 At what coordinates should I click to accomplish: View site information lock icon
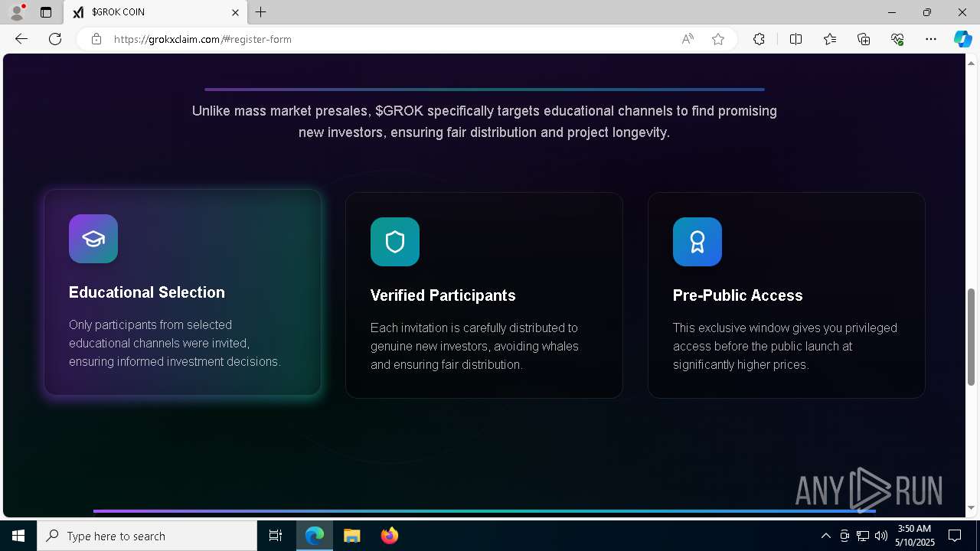(96, 39)
